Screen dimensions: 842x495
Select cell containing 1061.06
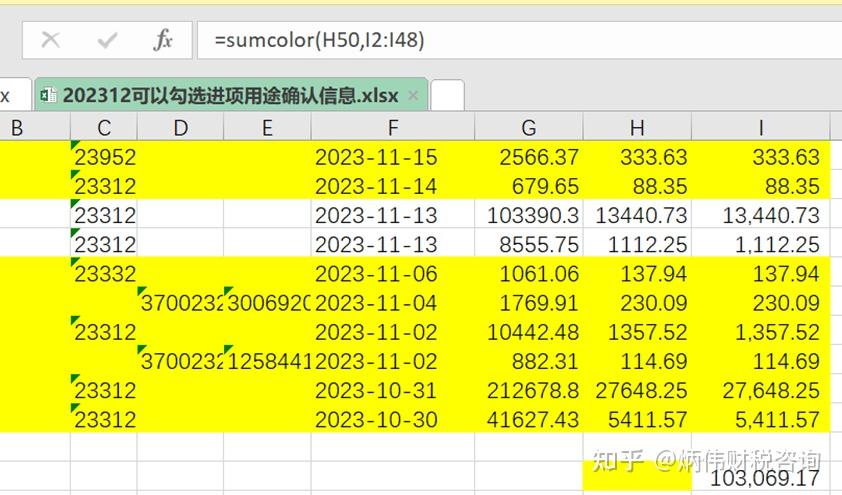[529, 273]
